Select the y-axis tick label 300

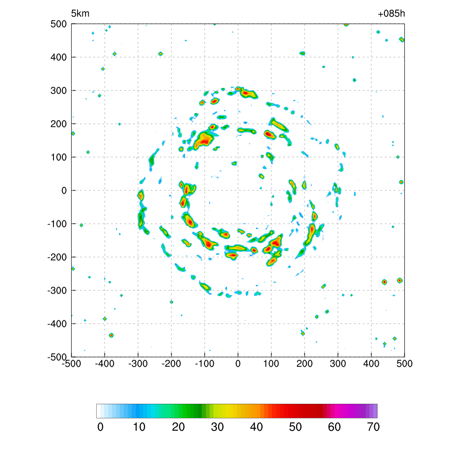[x=59, y=91]
